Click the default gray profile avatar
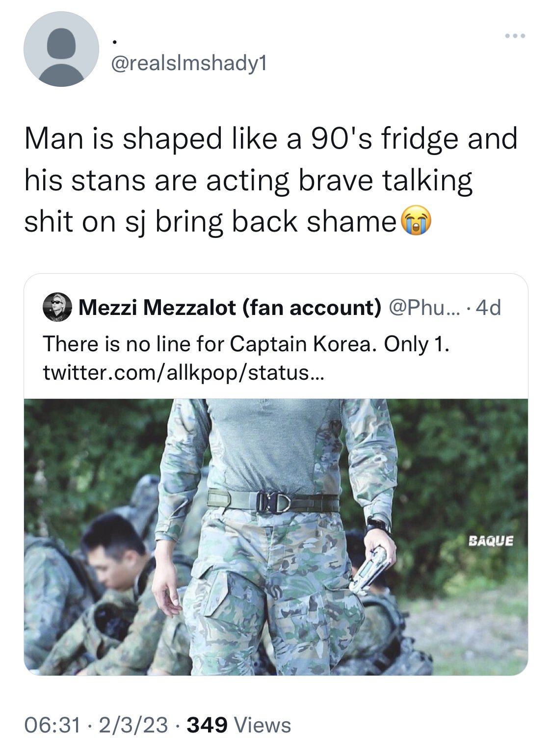Viewport: 552px width, 756px height. tap(61, 50)
